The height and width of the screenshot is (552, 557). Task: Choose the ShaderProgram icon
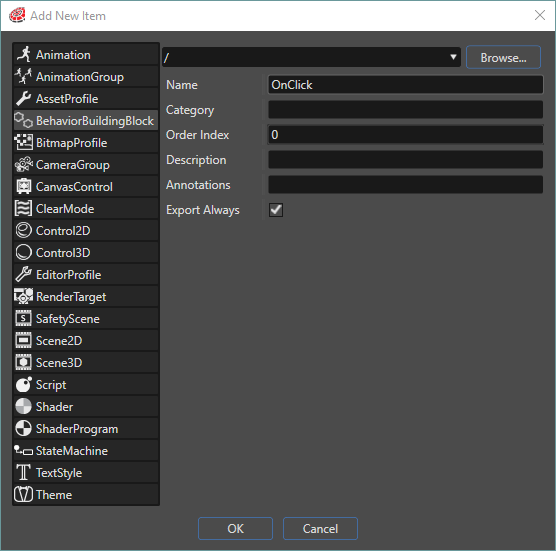pyautogui.click(x=23, y=429)
